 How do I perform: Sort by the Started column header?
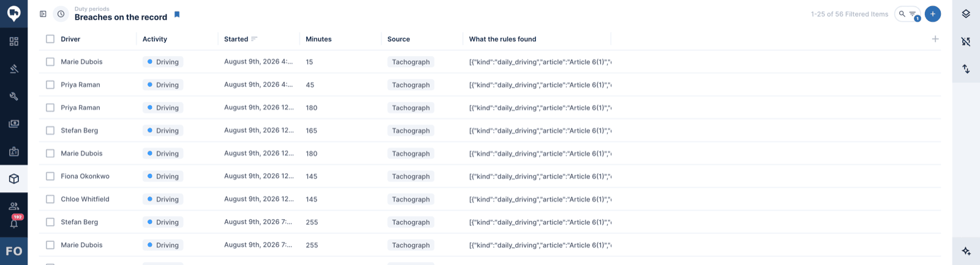pos(236,39)
